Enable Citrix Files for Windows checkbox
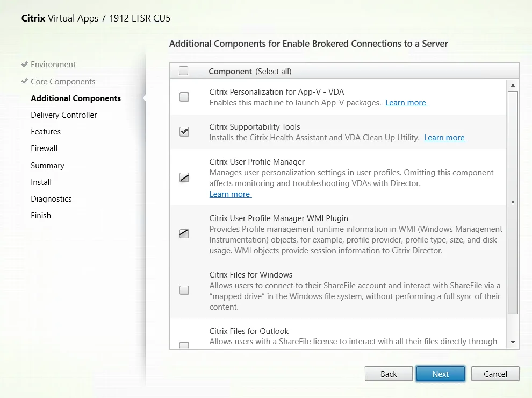The image size is (532, 398). click(184, 290)
